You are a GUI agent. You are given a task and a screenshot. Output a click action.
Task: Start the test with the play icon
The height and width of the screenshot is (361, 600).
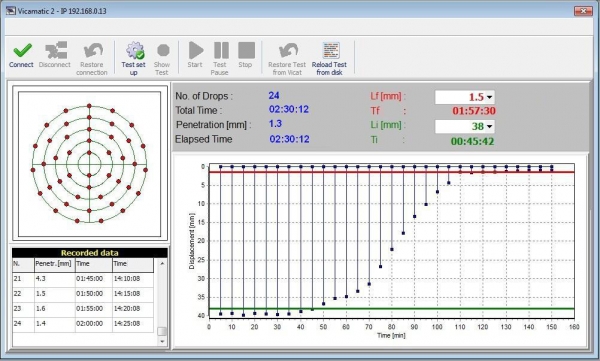196,50
